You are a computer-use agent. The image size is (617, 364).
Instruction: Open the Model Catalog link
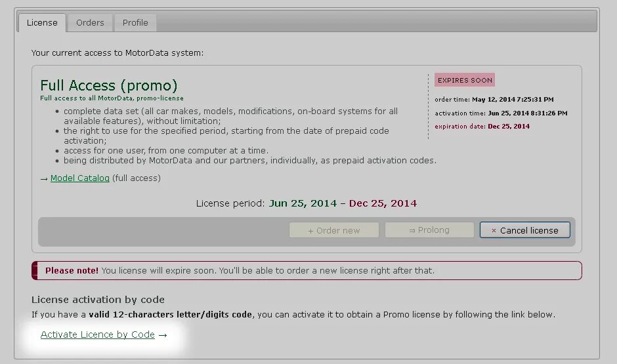[x=80, y=178]
